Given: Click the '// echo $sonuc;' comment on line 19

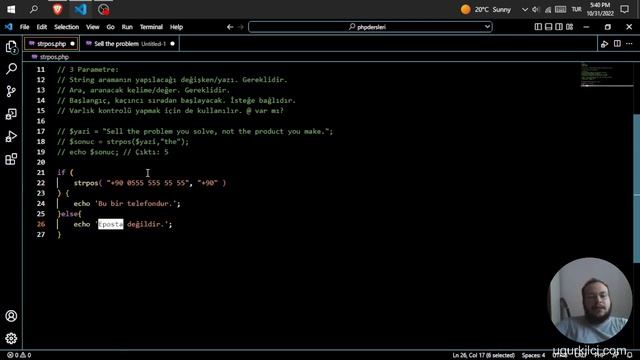Looking at the screenshot, I should [113, 152].
